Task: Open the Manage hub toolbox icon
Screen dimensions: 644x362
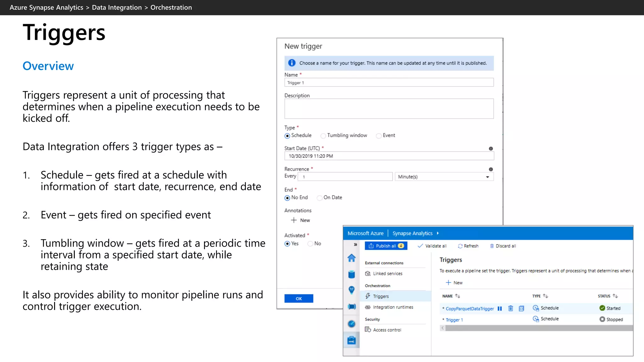Action: [351, 340]
